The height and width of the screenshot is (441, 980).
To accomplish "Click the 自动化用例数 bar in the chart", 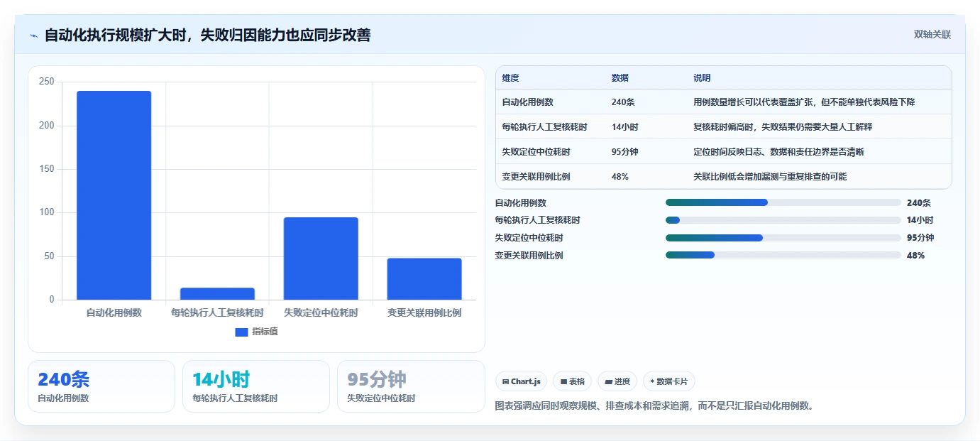I will coord(114,195).
